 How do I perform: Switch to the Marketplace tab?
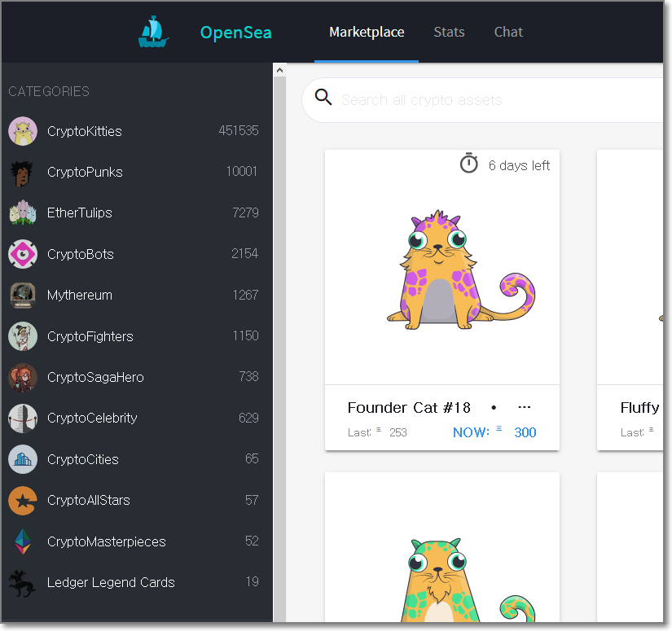367,33
